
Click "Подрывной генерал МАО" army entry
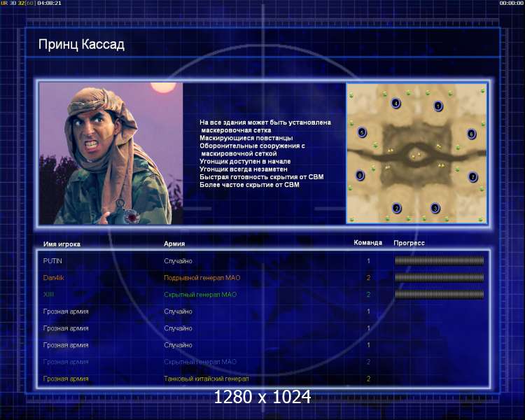click(x=202, y=278)
